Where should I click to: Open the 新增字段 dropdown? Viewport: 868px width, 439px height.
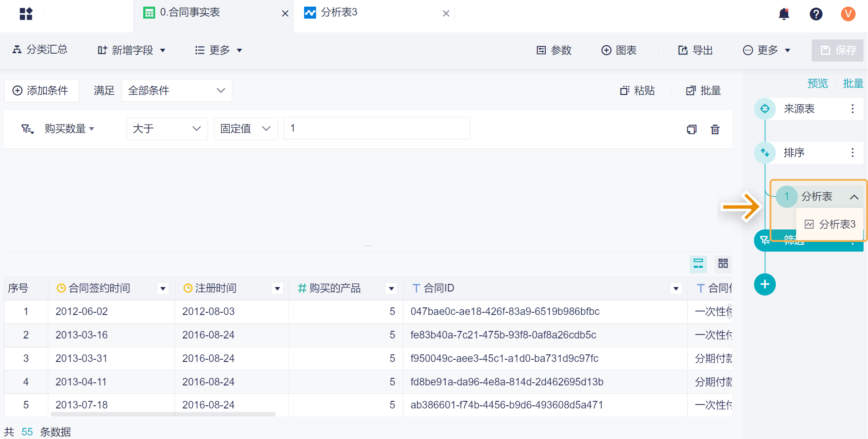(x=132, y=50)
